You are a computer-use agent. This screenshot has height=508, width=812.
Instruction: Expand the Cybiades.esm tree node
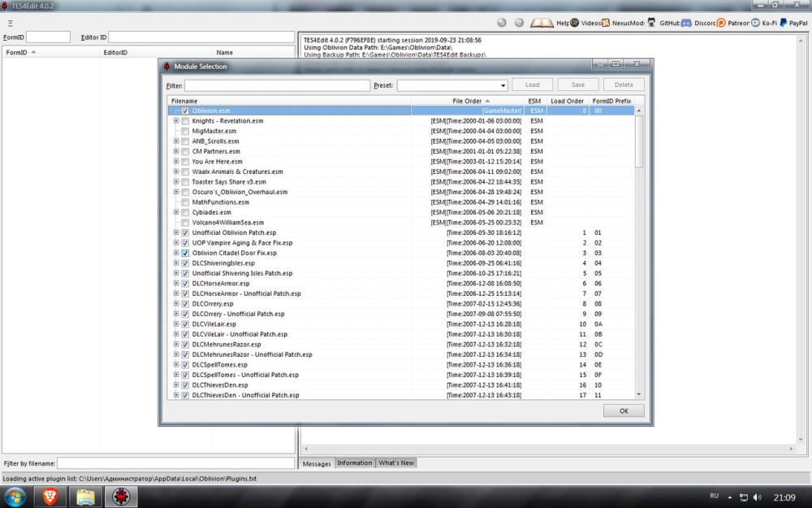[x=176, y=212]
